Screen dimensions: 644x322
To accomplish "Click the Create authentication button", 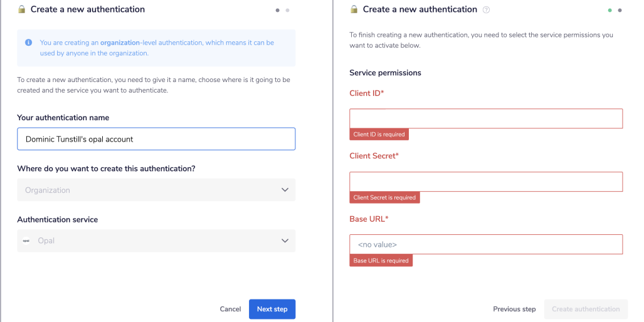I will tap(586, 309).
